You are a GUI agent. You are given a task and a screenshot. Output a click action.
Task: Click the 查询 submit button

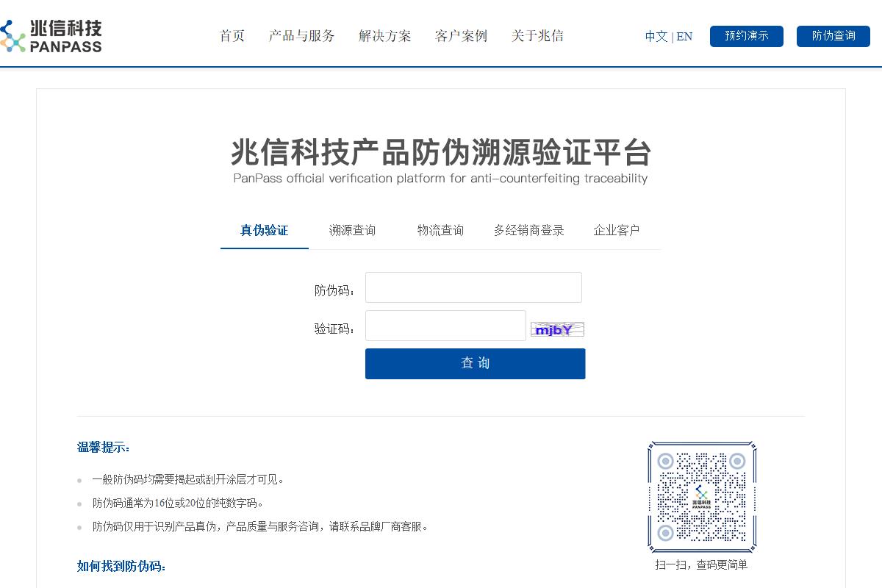[475, 364]
